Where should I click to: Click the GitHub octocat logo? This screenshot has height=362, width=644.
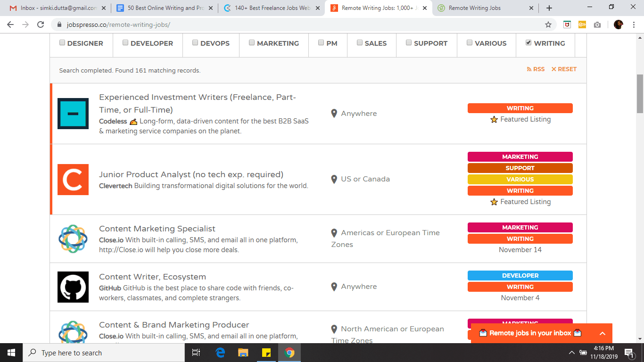(x=73, y=287)
